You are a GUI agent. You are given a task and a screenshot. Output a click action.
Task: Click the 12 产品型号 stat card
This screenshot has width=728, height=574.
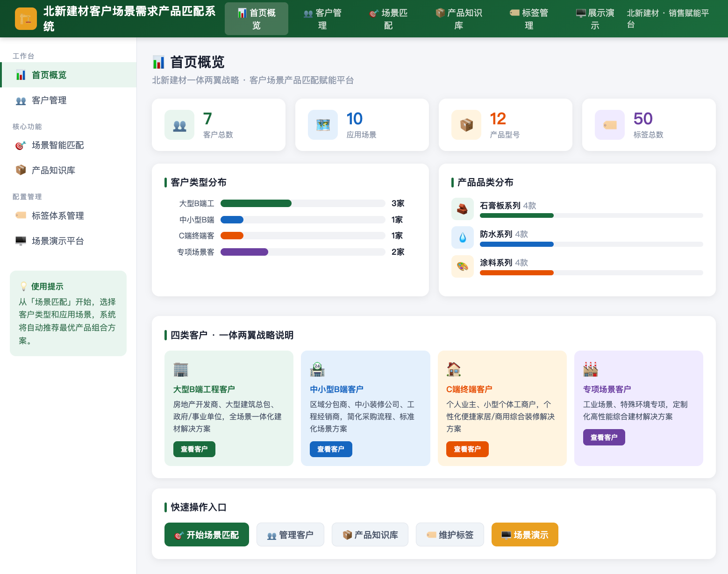pyautogui.click(x=506, y=125)
